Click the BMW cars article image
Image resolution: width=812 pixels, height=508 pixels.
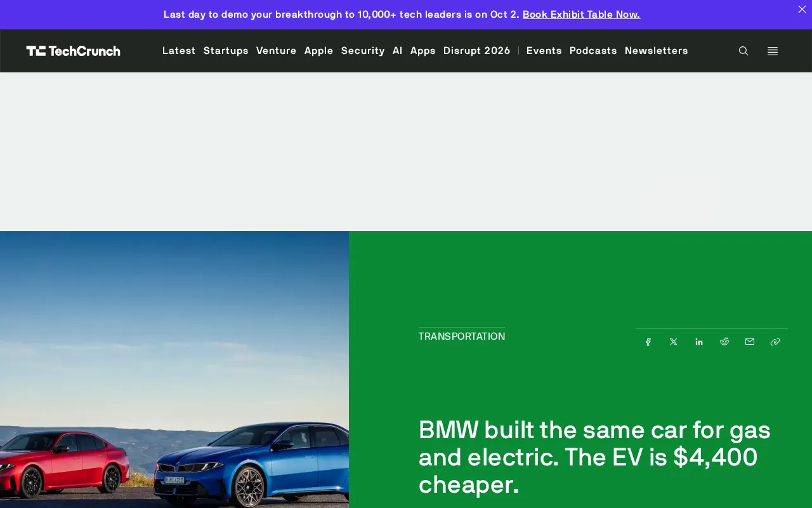coord(174,370)
